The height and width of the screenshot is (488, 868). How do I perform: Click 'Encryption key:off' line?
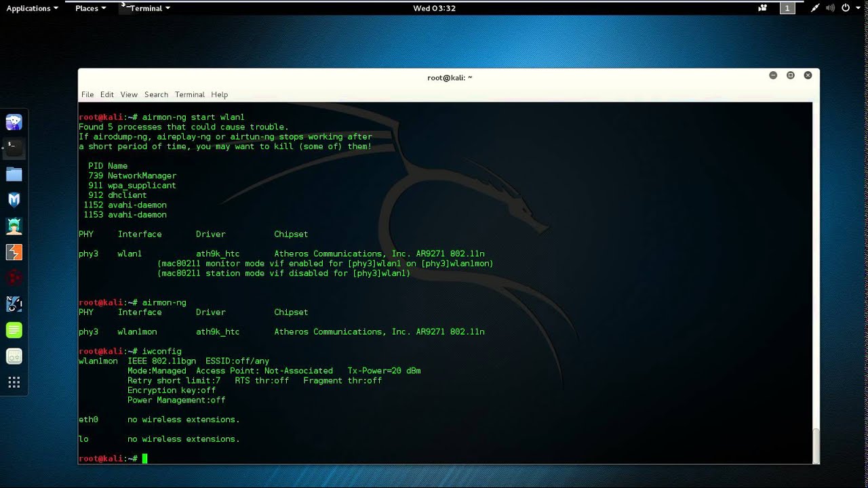click(x=172, y=390)
